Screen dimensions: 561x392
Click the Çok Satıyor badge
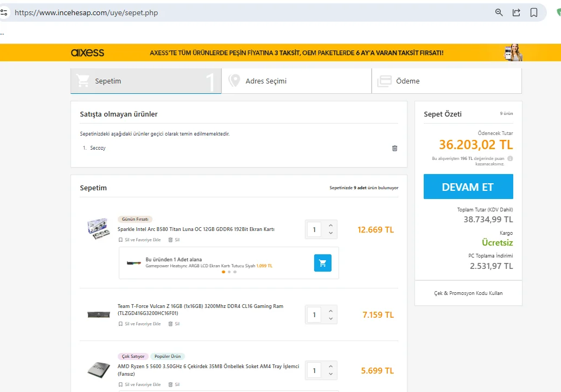click(x=133, y=357)
